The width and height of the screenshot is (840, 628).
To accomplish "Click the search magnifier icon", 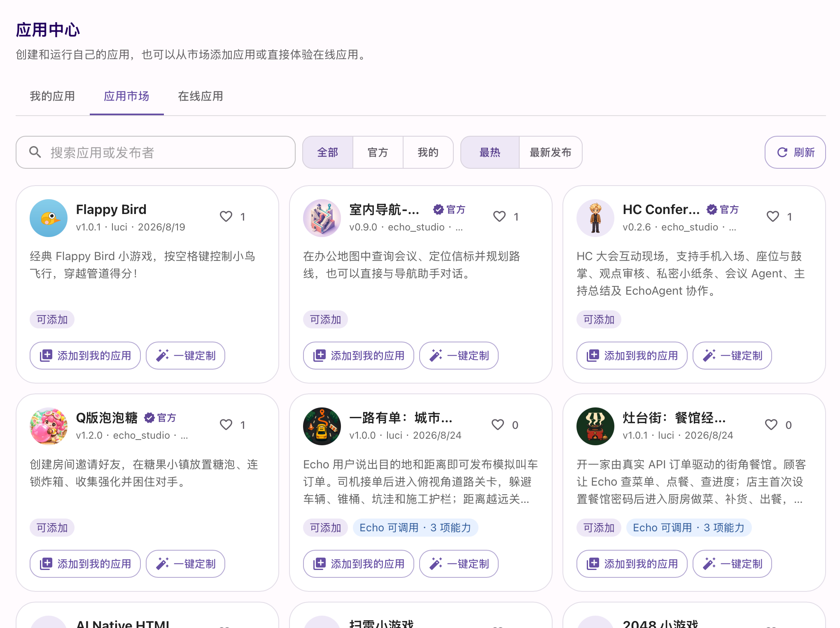I will tap(35, 152).
